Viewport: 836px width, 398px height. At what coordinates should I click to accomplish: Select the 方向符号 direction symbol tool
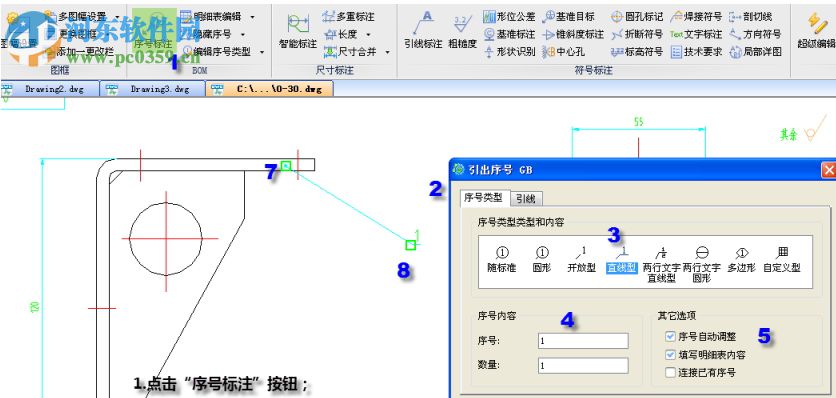coord(755,34)
